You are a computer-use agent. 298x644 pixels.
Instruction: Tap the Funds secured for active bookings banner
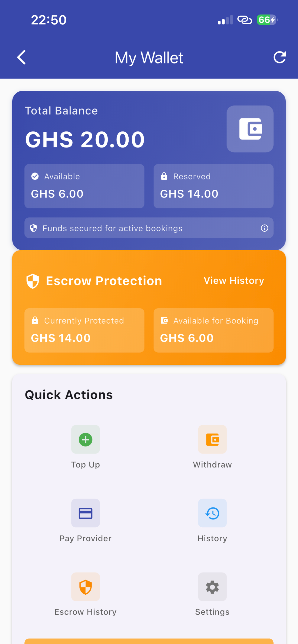(x=149, y=228)
